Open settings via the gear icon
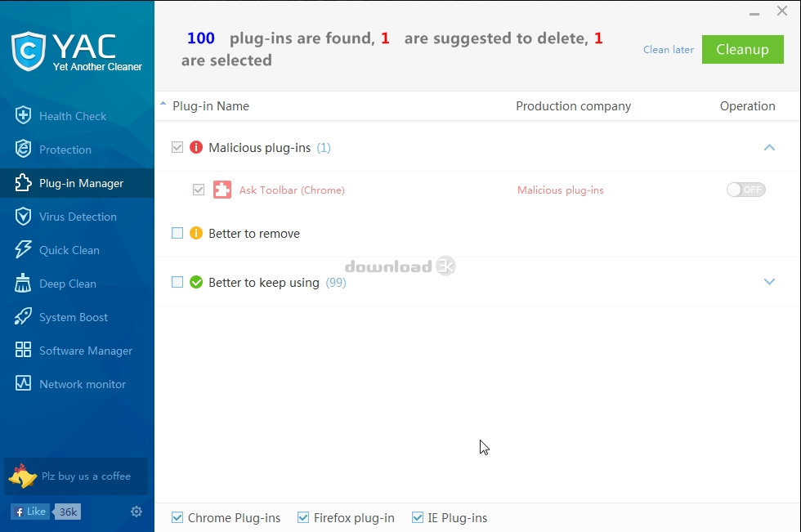Viewport: 801px width, 532px height. [136, 512]
